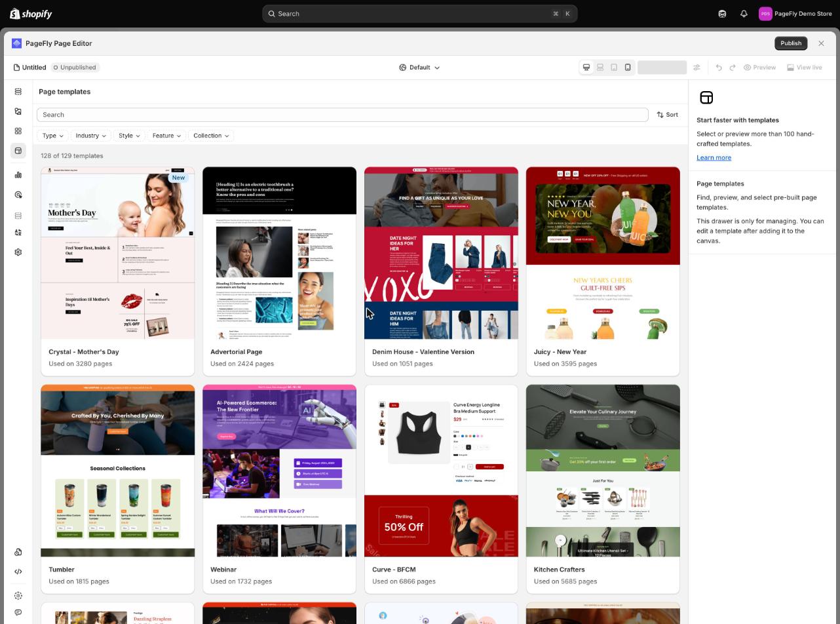Open Shopify notifications bell
Viewport: 840px width, 624px height.
(x=744, y=14)
